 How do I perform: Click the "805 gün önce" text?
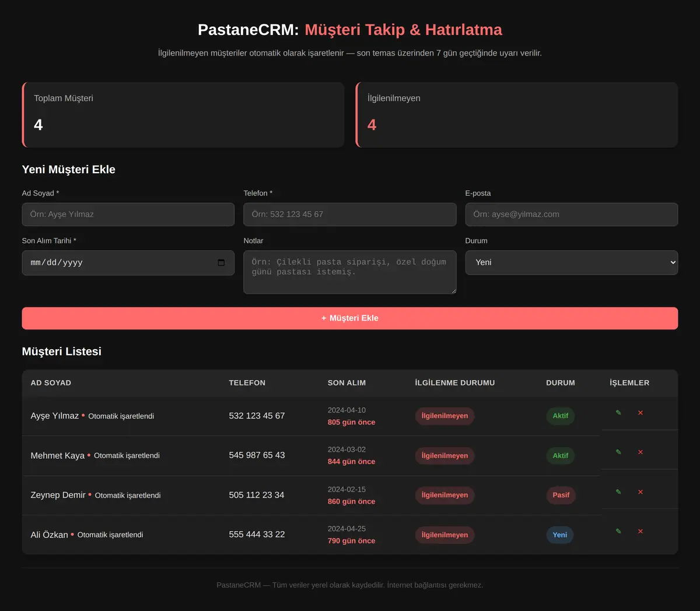click(x=351, y=422)
